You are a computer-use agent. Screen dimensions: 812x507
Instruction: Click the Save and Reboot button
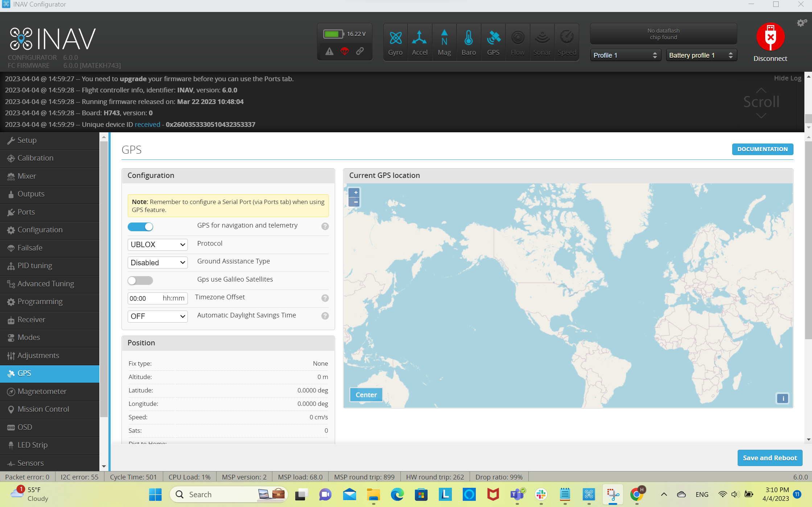[770, 458]
